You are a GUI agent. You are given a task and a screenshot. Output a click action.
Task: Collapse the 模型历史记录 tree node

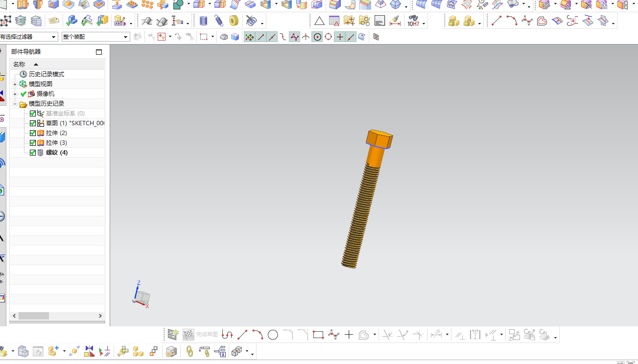pyautogui.click(x=15, y=104)
